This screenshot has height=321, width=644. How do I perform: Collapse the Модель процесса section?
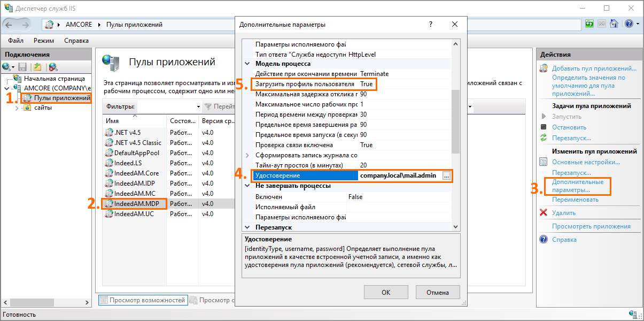pyautogui.click(x=247, y=64)
